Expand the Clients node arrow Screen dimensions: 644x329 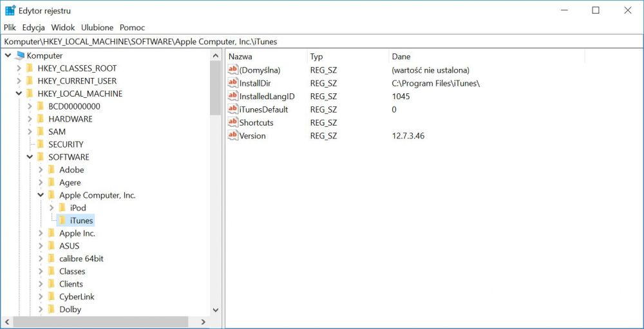41,284
